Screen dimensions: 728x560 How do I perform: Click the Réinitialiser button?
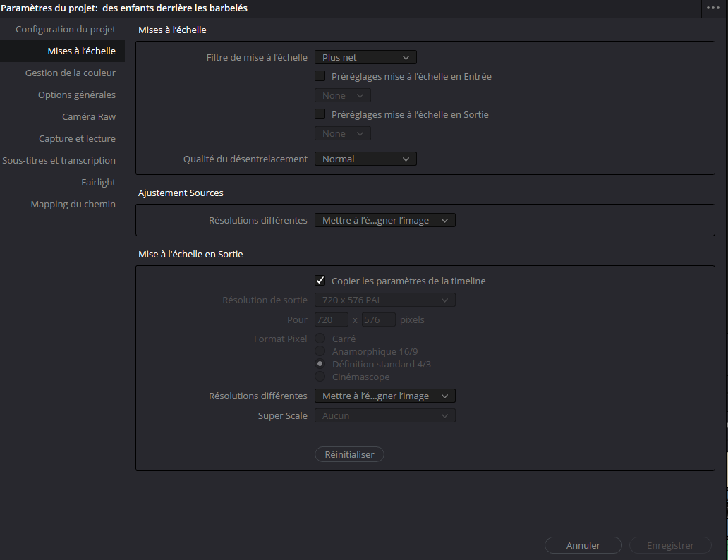tap(349, 454)
